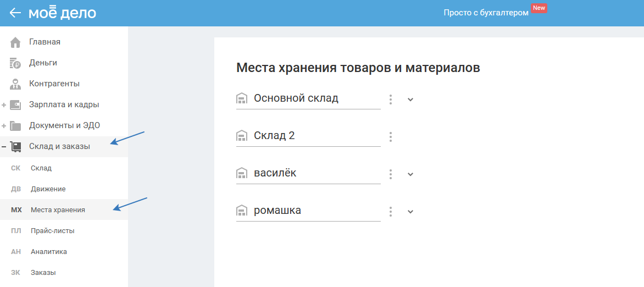Screen dimensions: 644x287
Task: Open the three-dot menu for Склад 2
Action: pos(391,136)
